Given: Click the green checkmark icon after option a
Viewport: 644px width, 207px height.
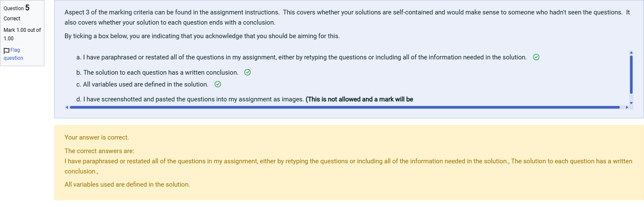Looking at the screenshot, I should (x=536, y=57).
